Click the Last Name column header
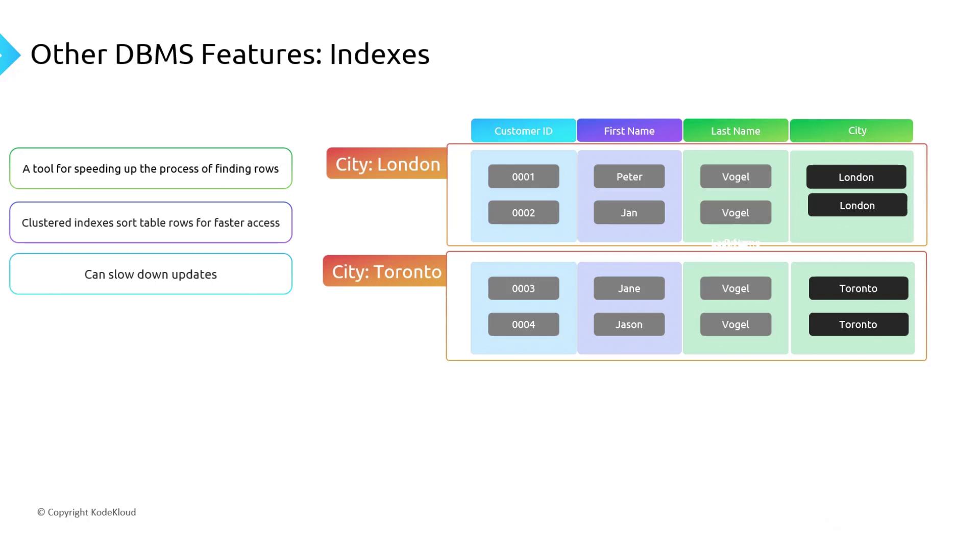The height and width of the screenshot is (551, 980). 735,131
